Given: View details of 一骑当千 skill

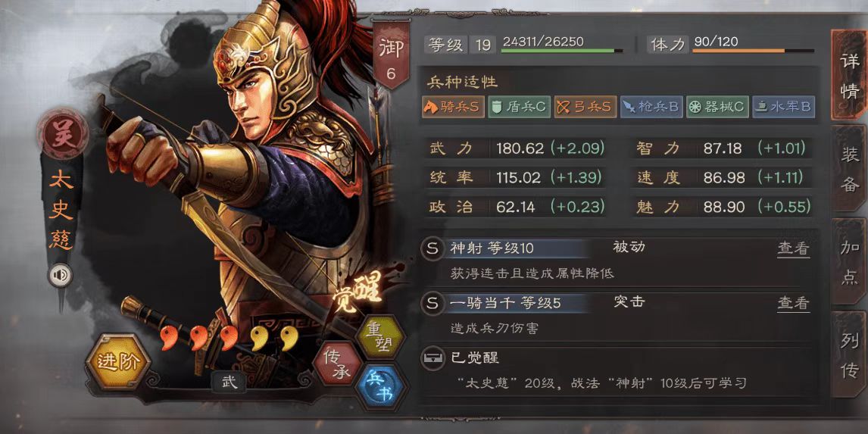Looking at the screenshot, I should pyautogui.click(x=793, y=303).
